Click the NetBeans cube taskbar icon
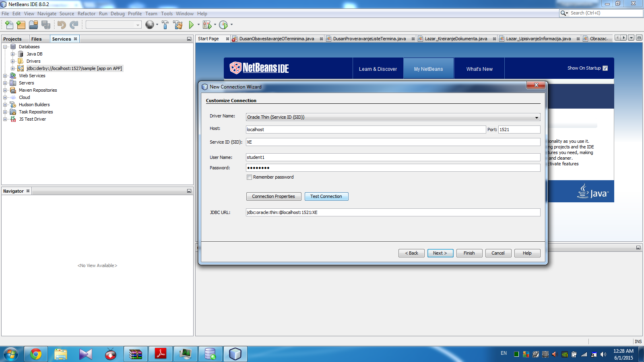Screen dimensions: 644x362 pos(235,354)
